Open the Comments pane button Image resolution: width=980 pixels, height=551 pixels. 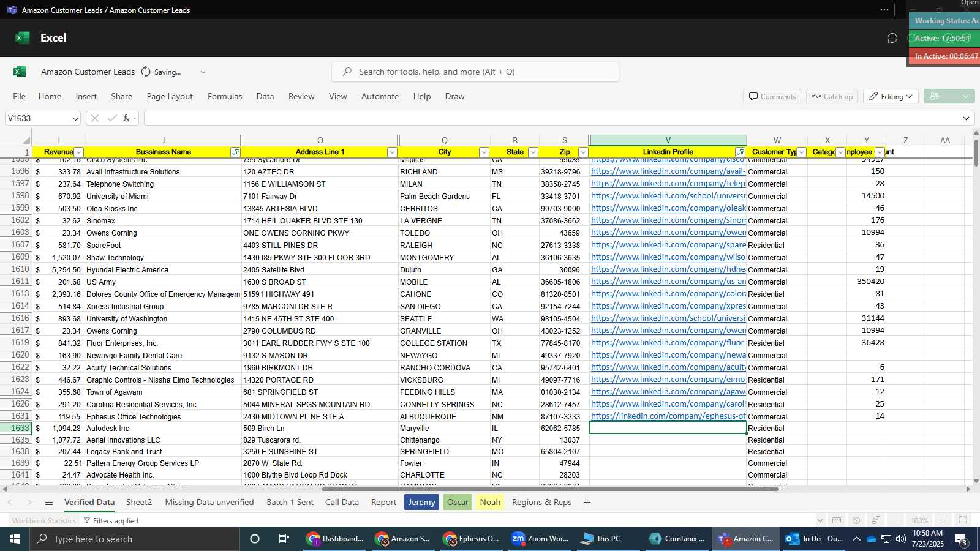772,96
